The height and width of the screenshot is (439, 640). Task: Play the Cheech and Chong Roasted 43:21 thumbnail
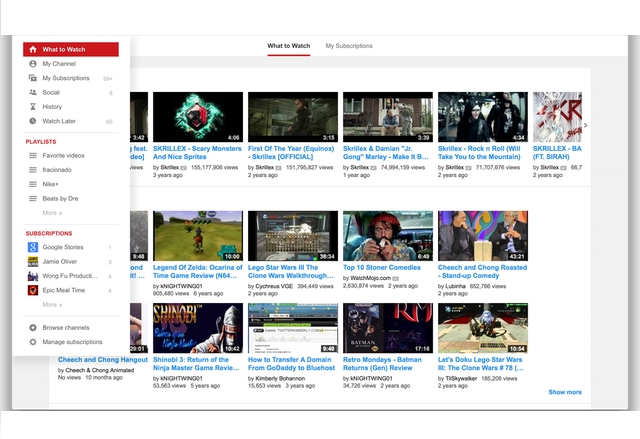click(x=483, y=236)
